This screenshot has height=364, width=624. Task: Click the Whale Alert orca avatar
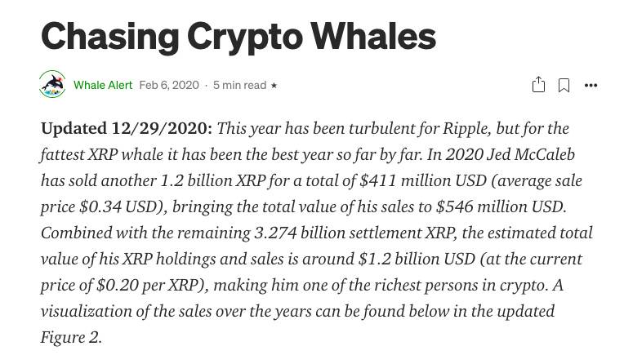pyautogui.click(x=52, y=85)
